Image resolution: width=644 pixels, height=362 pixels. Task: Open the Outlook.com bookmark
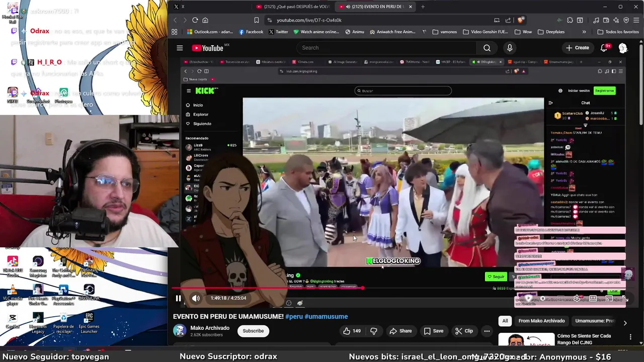coord(210,32)
